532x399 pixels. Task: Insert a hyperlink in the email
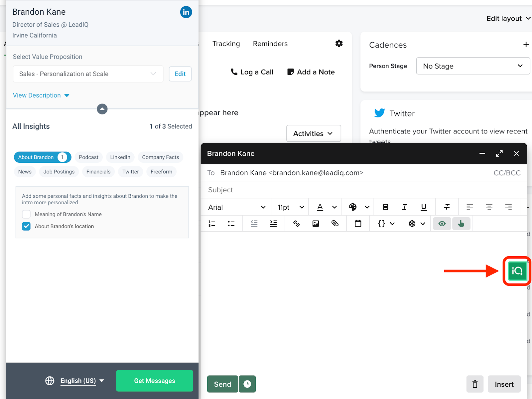(x=296, y=224)
